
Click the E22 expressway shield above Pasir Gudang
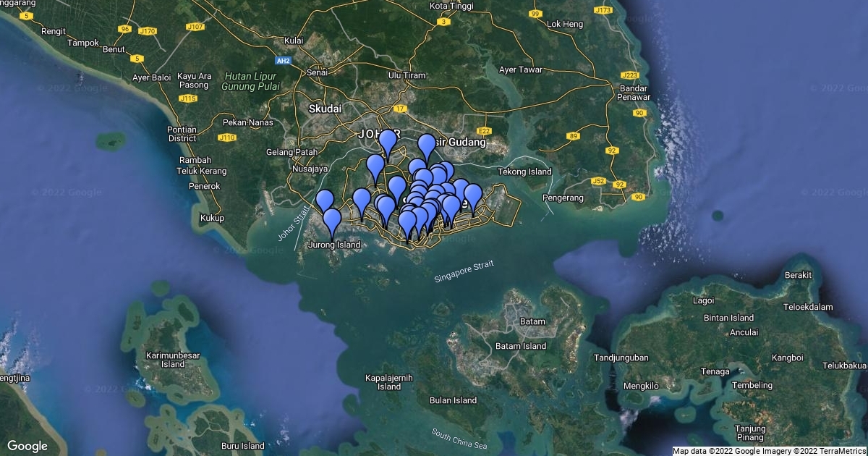484,131
